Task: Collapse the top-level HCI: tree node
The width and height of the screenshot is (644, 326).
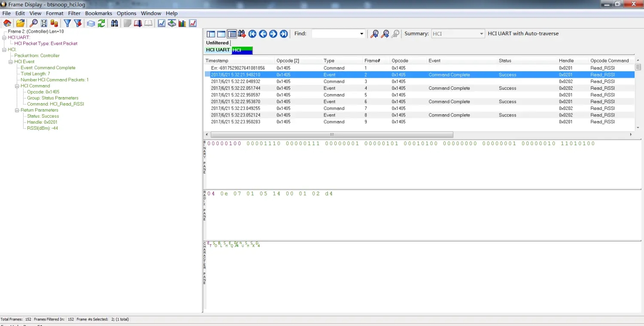Action: click(4, 49)
